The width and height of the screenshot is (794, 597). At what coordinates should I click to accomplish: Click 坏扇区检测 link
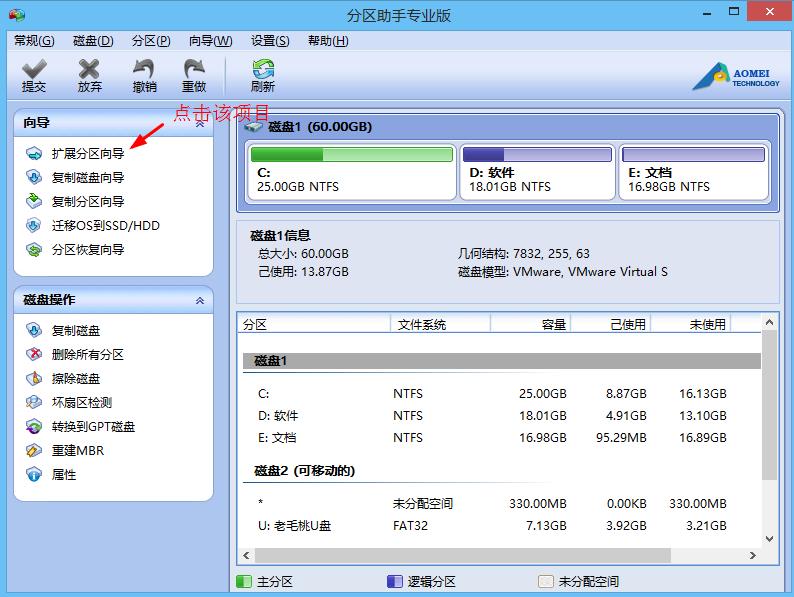click(82, 402)
